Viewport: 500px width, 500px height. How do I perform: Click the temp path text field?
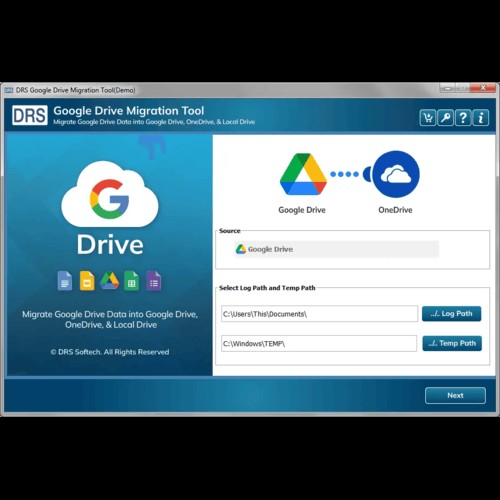(319, 343)
